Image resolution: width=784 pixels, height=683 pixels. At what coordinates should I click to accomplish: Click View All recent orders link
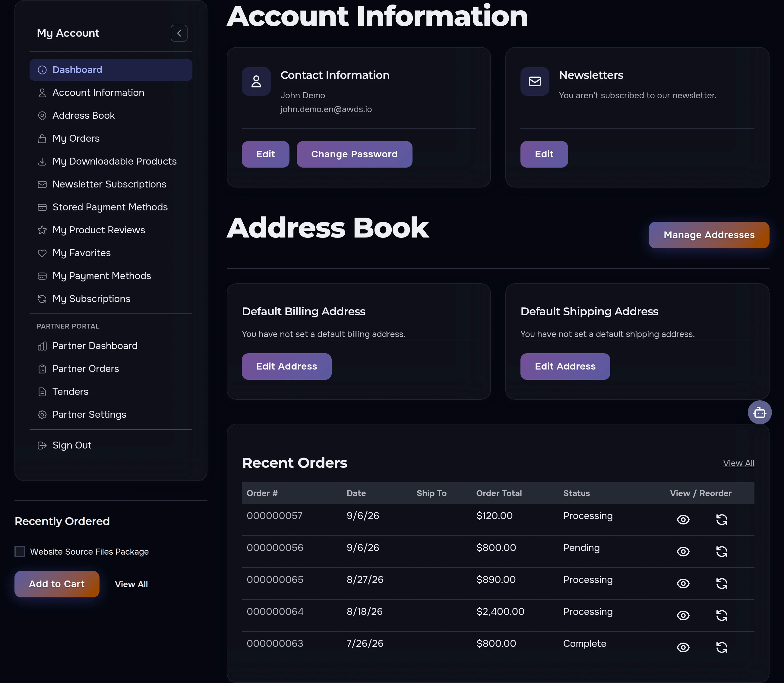pyautogui.click(x=739, y=463)
